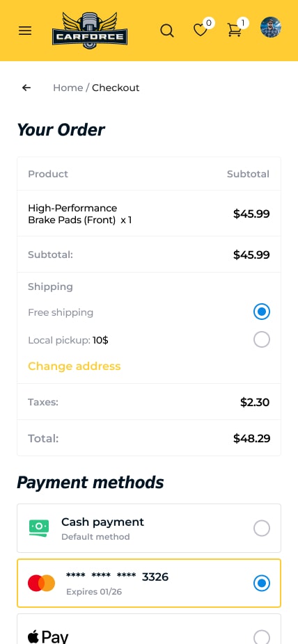Select Local pickup shipping option

262,339
